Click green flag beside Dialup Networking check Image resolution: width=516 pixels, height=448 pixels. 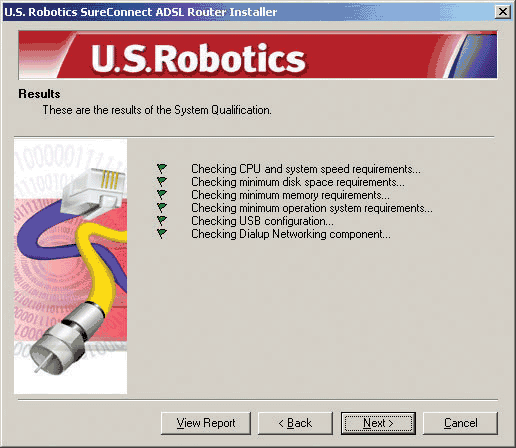click(x=162, y=233)
